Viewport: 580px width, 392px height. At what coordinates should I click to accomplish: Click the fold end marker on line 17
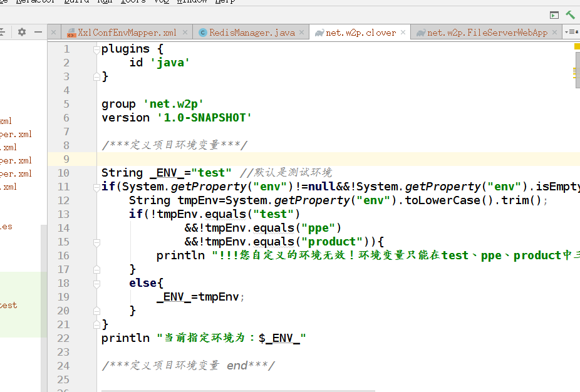[96, 270]
